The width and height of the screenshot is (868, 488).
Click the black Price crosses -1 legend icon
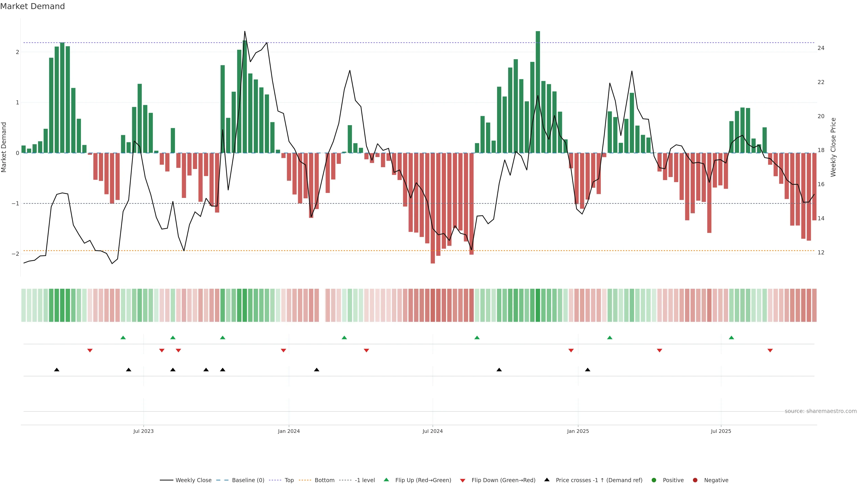pyautogui.click(x=547, y=480)
